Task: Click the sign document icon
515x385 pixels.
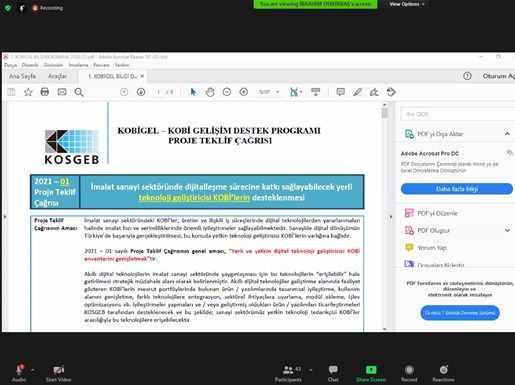Action: click(374, 92)
